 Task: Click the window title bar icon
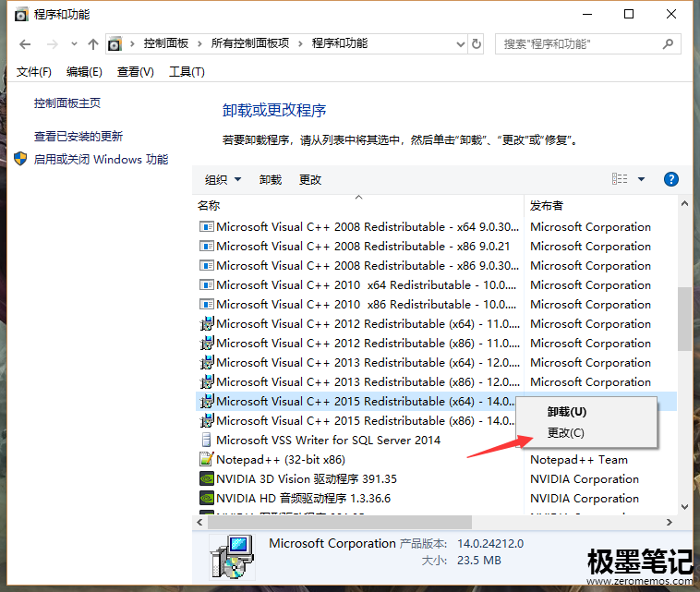(20, 15)
